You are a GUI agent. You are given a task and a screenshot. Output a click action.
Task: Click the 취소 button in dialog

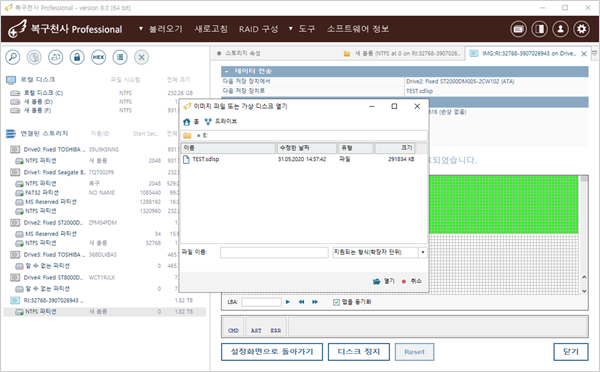pyautogui.click(x=412, y=281)
